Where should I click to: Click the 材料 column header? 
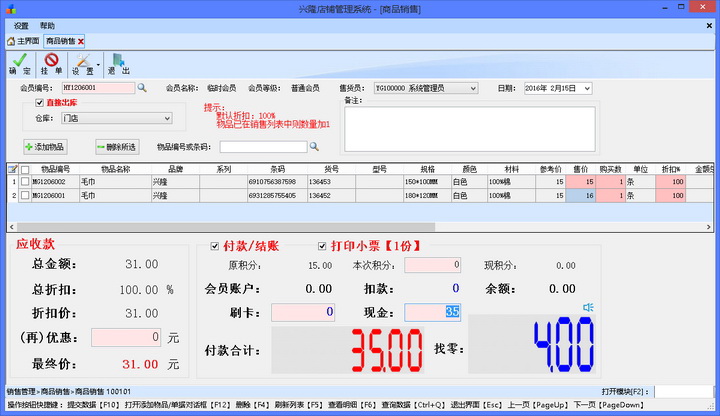(x=512, y=169)
